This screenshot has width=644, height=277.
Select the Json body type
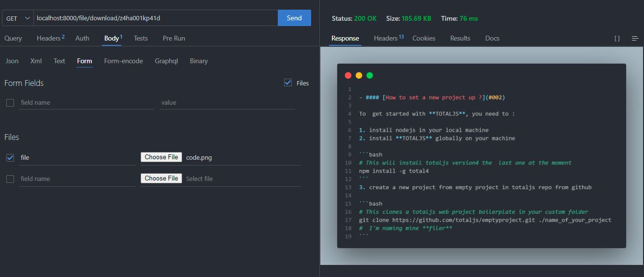coord(12,61)
